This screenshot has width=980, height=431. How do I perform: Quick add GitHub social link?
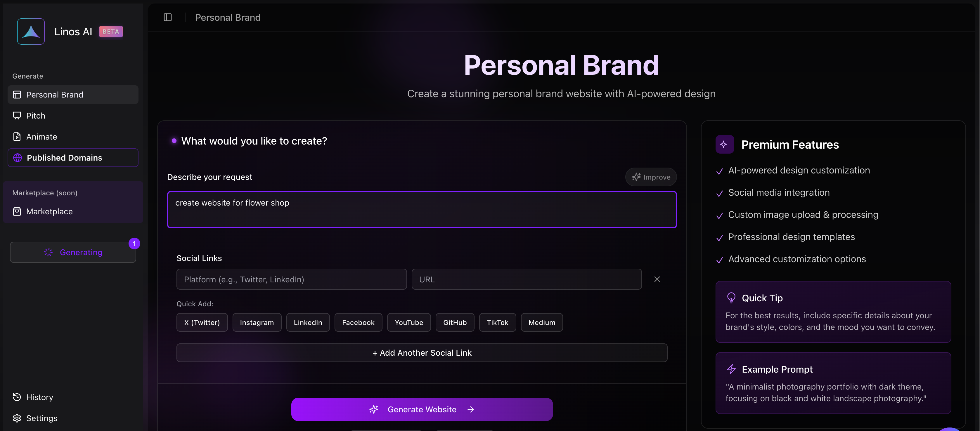[x=455, y=322]
